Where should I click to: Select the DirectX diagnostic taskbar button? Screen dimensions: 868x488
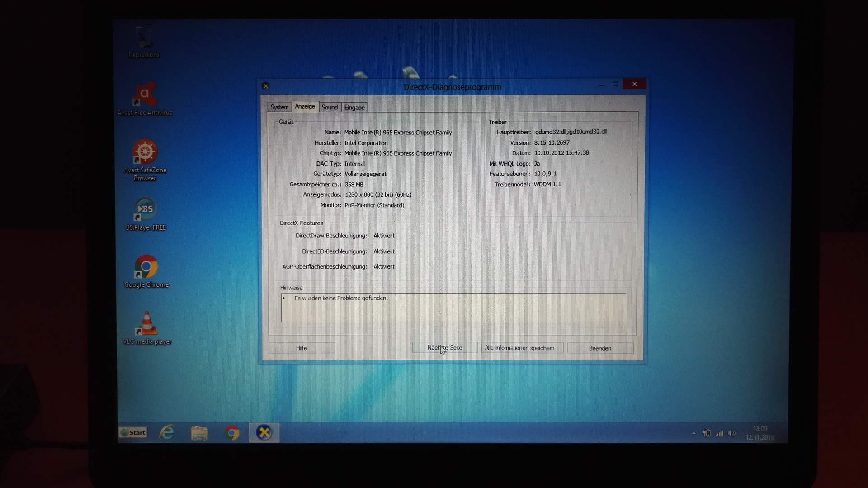tap(264, 433)
